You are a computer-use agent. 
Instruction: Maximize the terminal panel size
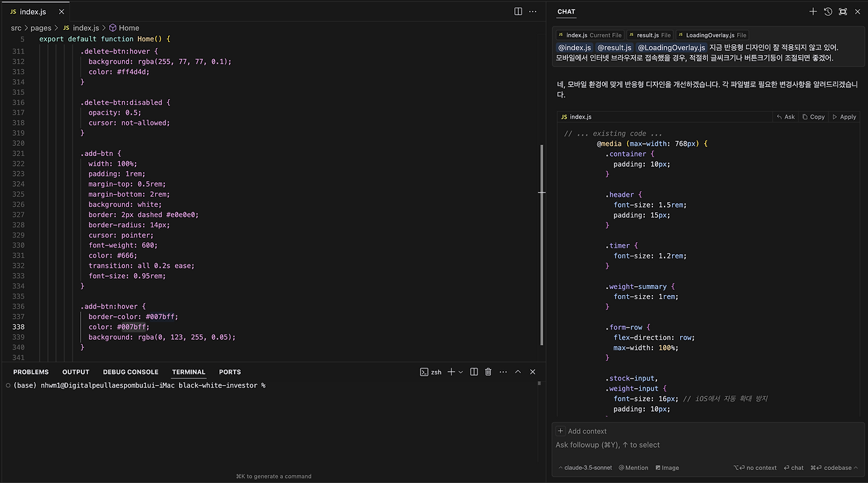tap(518, 372)
